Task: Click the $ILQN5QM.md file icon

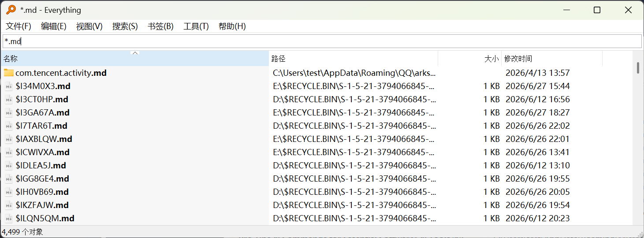Action: (x=9, y=218)
